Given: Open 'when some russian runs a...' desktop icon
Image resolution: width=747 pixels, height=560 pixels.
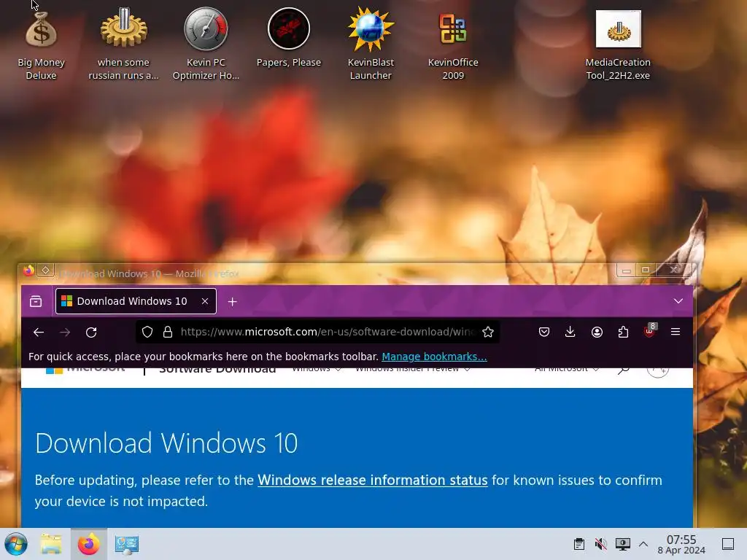Looking at the screenshot, I should point(123,44).
